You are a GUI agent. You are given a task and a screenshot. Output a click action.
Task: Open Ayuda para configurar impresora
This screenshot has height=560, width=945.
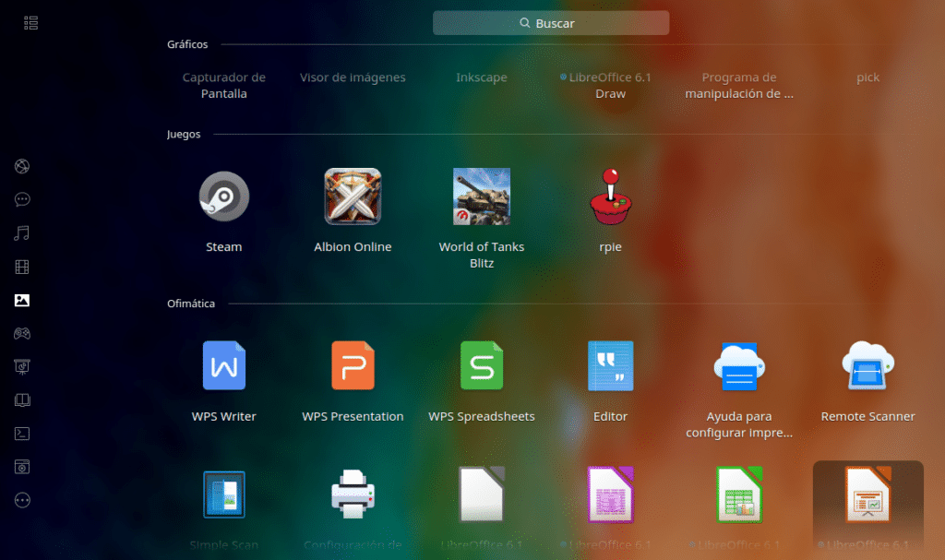[738, 366]
